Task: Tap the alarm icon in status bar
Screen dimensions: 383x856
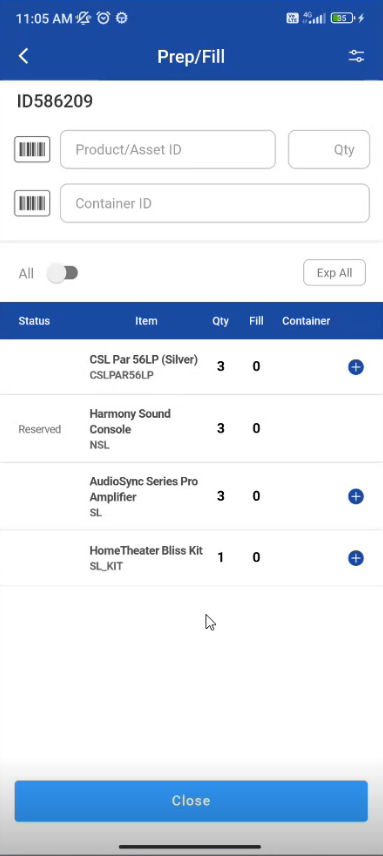Action: (103, 18)
